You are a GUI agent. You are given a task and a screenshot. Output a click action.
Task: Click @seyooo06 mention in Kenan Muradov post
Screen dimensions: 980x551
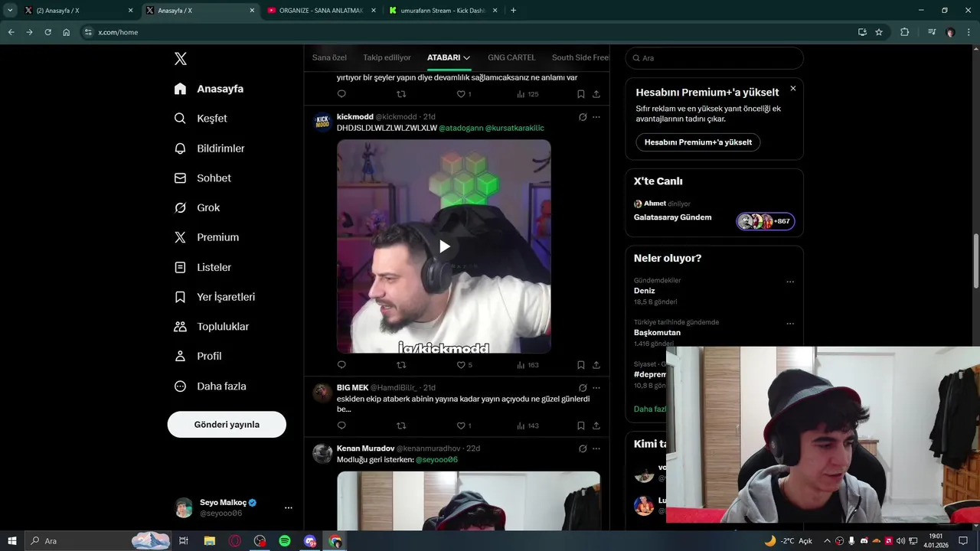436,460
